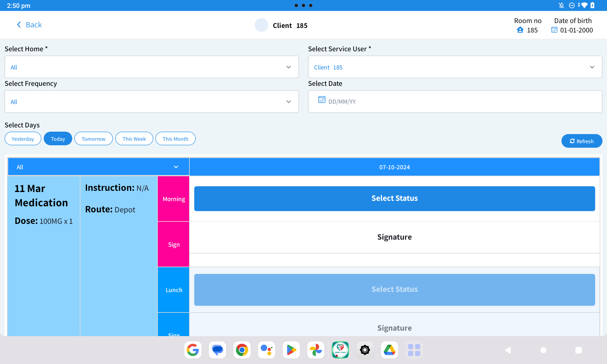Click the room number house icon
Viewport: 607px width, 364px height.
(x=520, y=30)
